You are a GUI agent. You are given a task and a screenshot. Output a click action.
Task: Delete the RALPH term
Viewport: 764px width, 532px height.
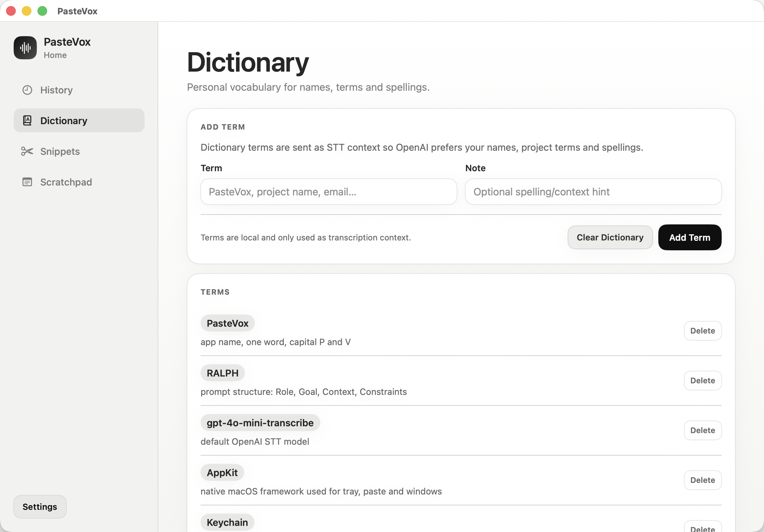click(703, 381)
